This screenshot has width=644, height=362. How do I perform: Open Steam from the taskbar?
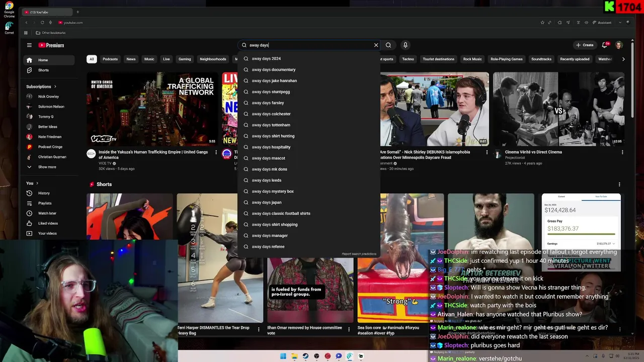305,356
